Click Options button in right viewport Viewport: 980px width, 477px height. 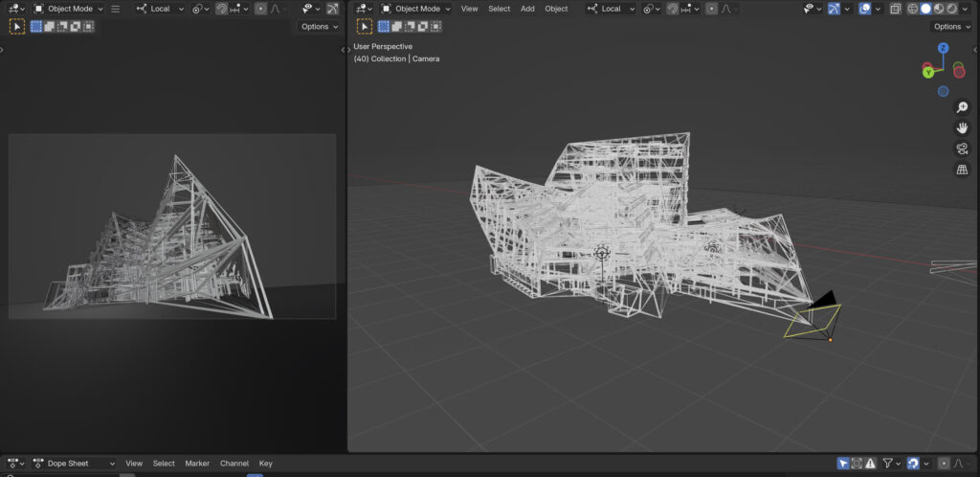951,27
